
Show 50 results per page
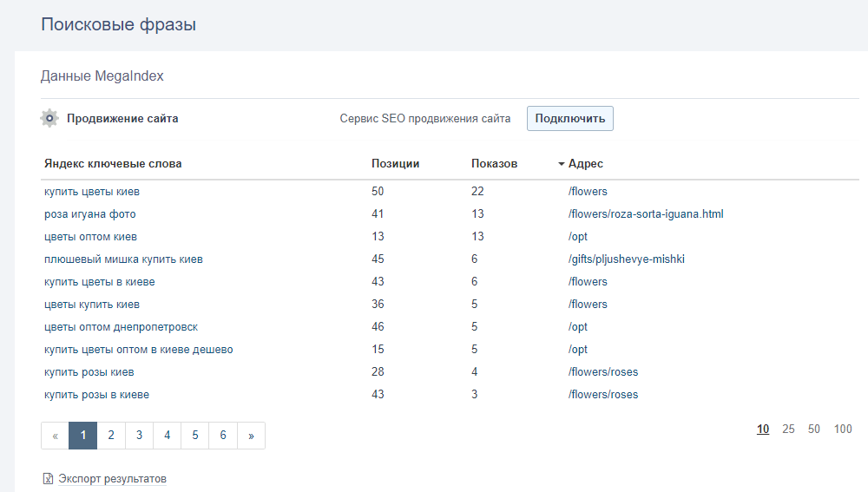(814, 429)
